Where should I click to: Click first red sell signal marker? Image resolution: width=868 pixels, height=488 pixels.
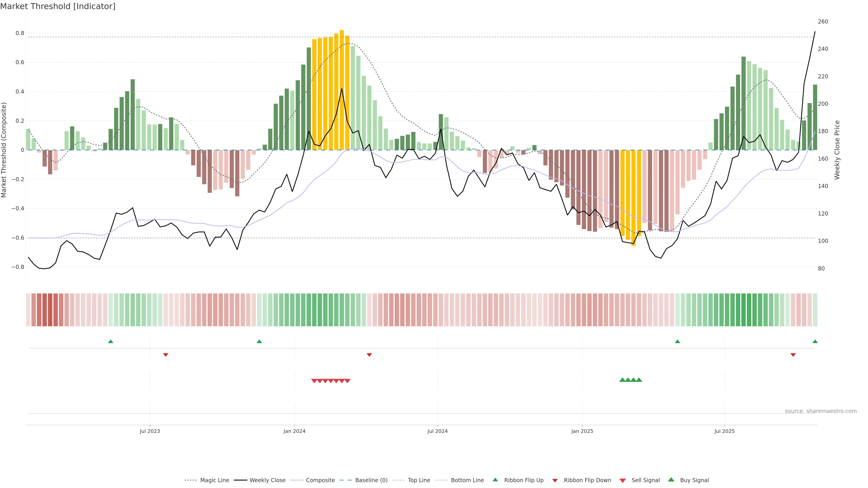coord(314,381)
